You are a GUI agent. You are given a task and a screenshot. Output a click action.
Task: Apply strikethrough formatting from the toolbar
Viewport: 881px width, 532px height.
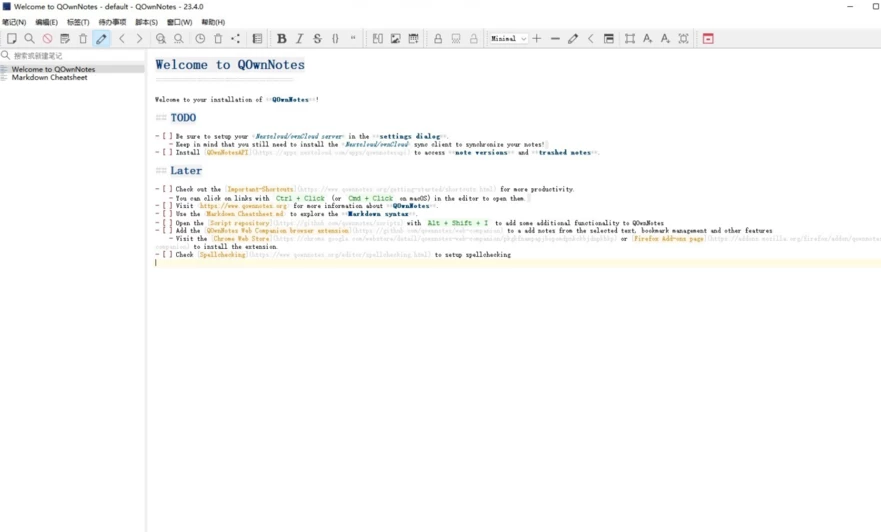317,39
